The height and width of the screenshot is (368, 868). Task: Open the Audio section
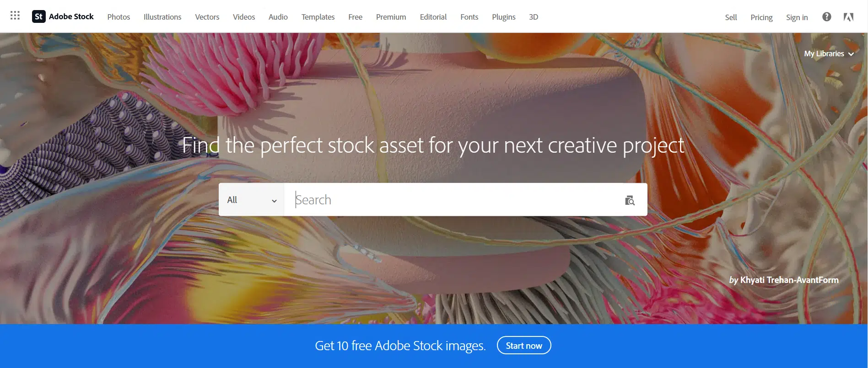click(278, 17)
